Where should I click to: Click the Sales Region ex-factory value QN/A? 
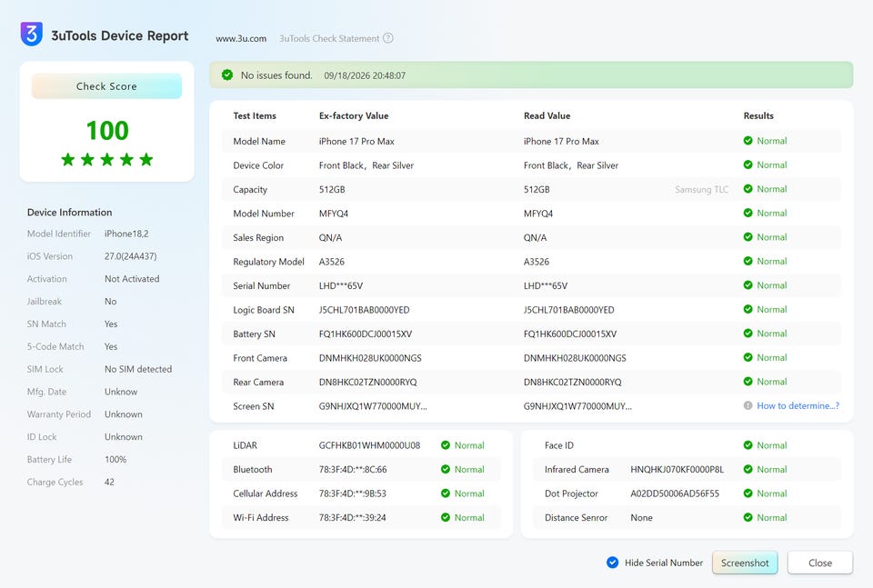coord(330,237)
